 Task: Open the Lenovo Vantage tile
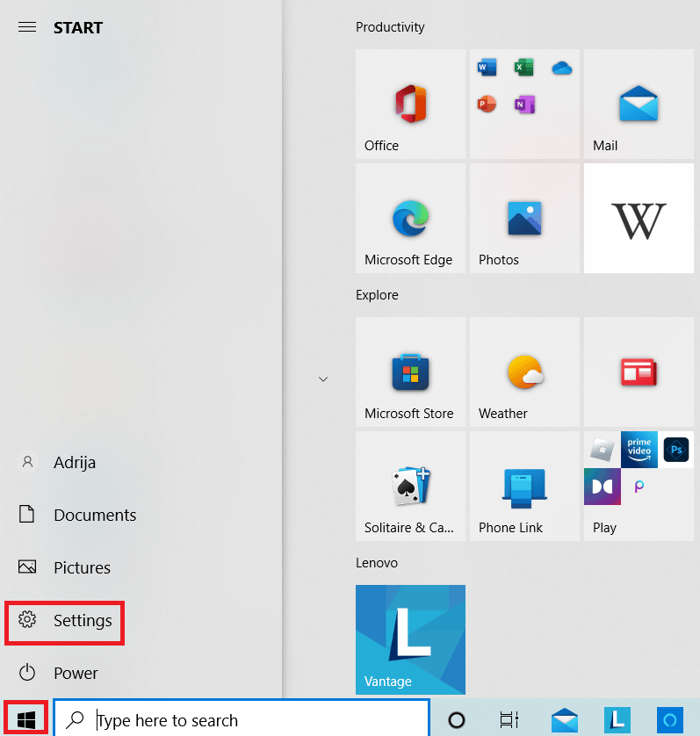(x=410, y=639)
